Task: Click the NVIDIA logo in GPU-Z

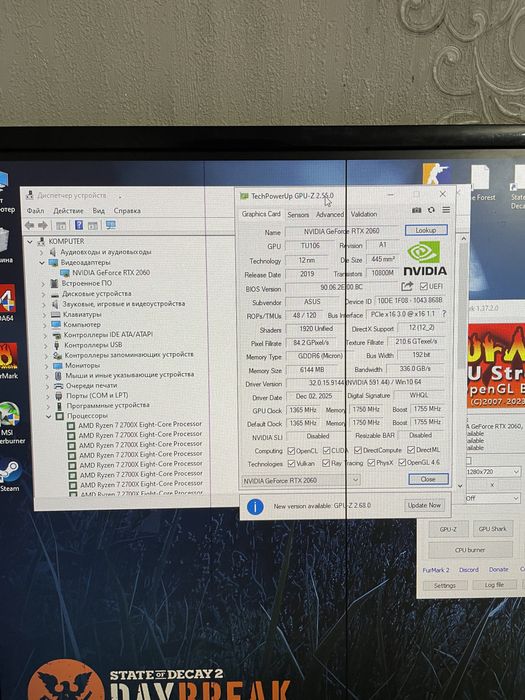Action: [x=425, y=259]
